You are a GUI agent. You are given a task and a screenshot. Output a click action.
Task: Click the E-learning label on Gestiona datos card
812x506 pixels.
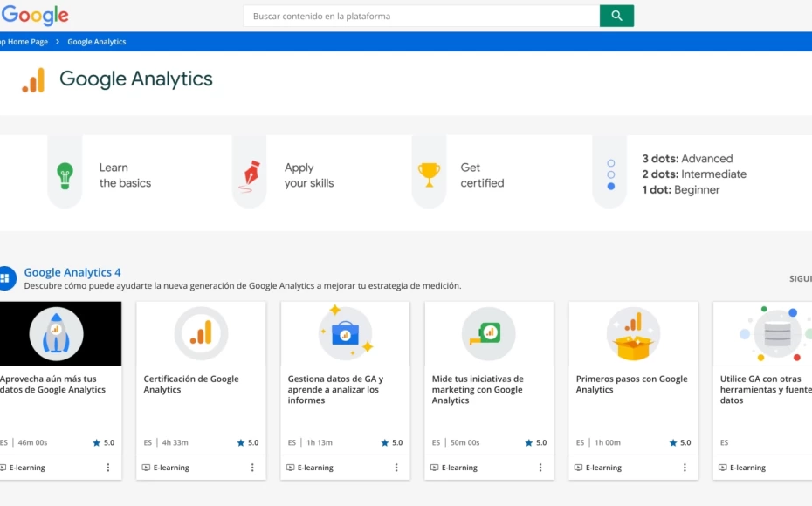click(x=315, y=468)
